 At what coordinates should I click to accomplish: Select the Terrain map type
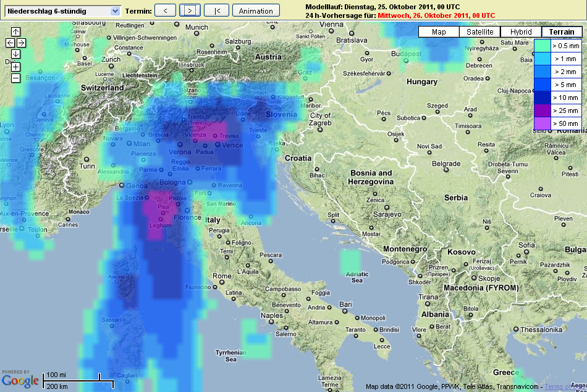562,32
